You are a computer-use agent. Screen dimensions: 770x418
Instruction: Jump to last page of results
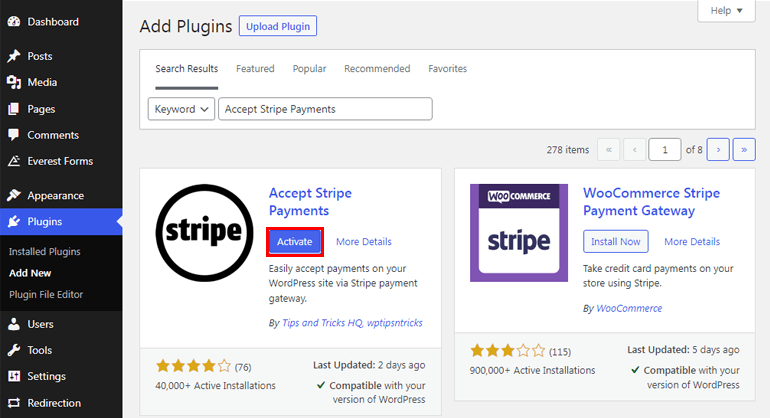pyautogui.click(x=744, y=150)
